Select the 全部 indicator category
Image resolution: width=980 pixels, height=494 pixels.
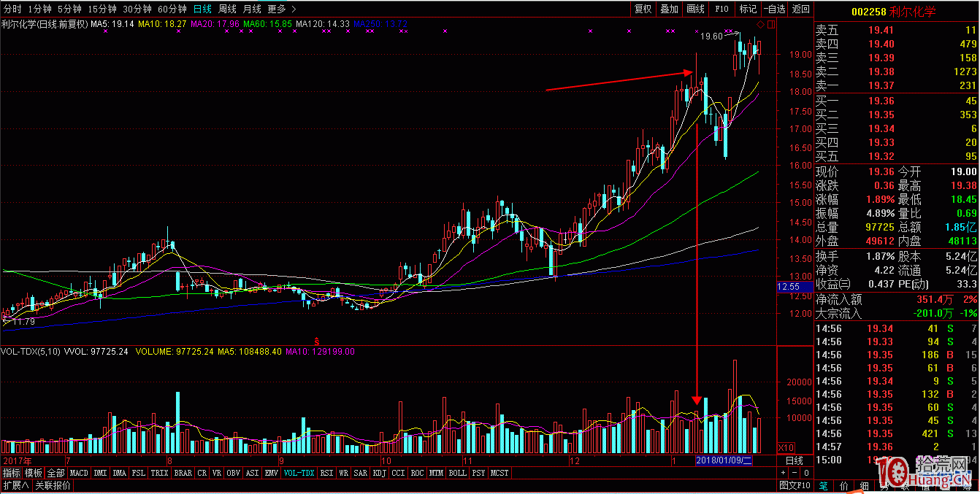point(56,473)
